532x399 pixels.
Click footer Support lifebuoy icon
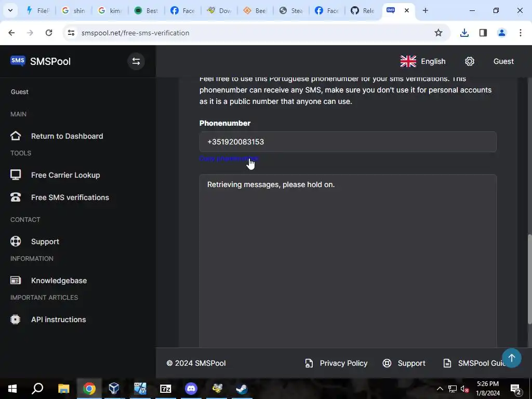(387, 363)
